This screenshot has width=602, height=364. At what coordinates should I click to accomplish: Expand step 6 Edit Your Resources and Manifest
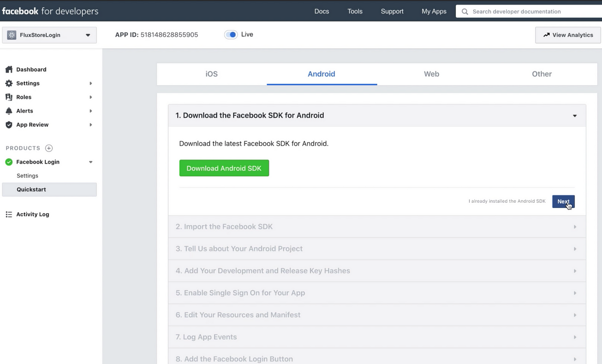click(x=377, y=315)
